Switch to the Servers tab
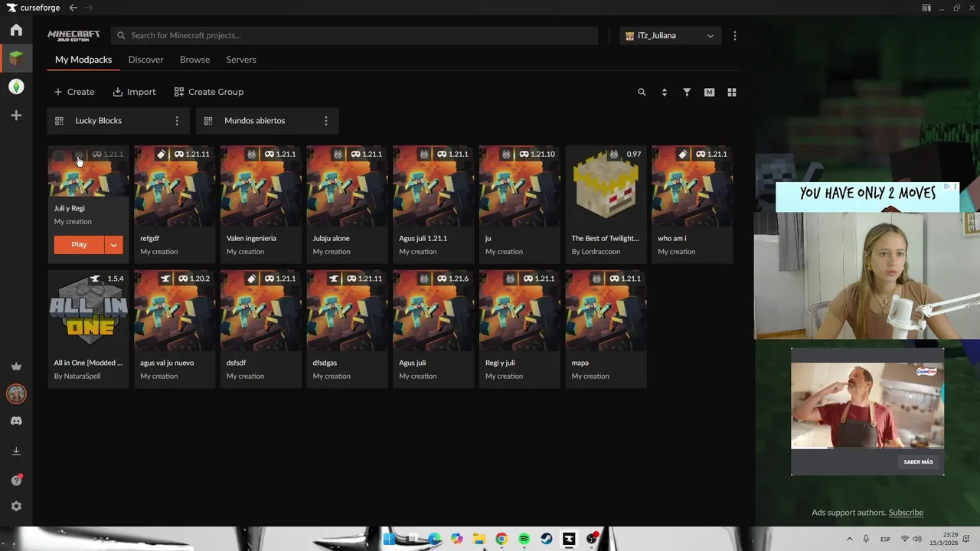Image resolution: width=980 pixels, height=551 pixels. click(241, 60)
